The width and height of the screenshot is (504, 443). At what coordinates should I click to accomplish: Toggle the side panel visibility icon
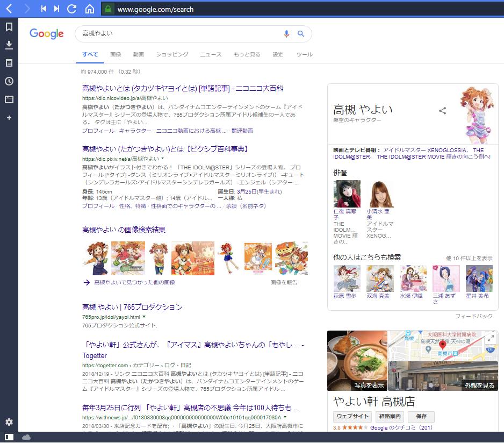[9, 437]
